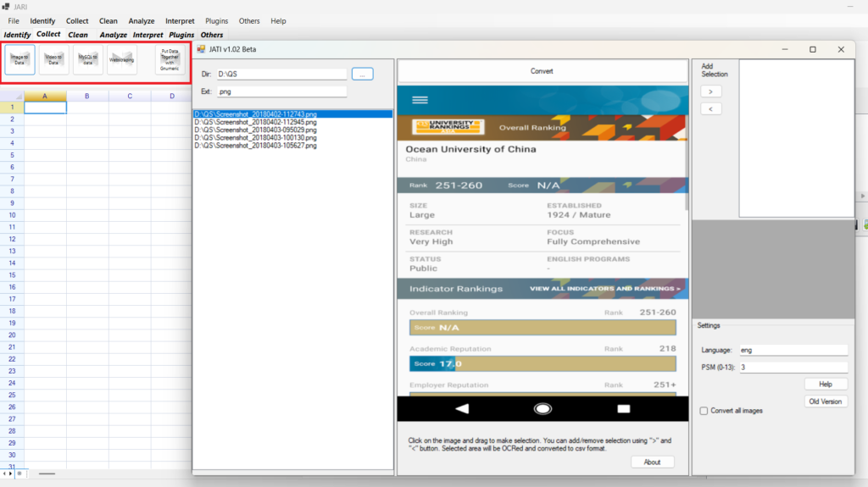Click the Convert button

click(x=542, y=71)
